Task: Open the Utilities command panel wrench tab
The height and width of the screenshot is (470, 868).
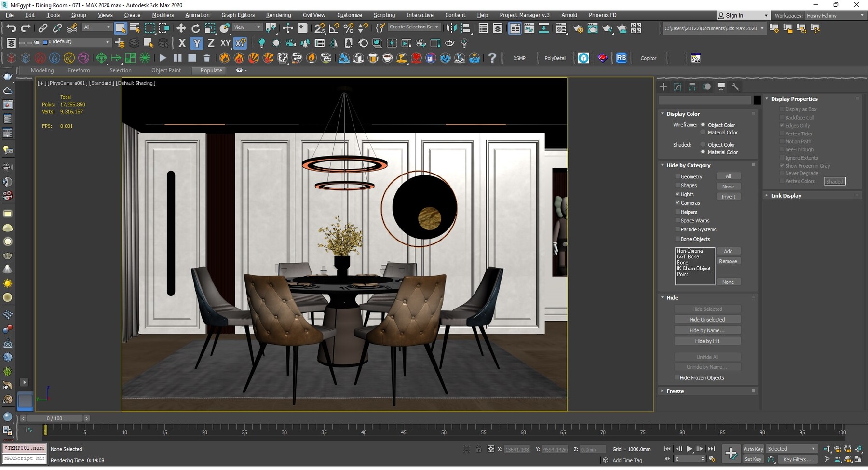Action: (735, 87)
